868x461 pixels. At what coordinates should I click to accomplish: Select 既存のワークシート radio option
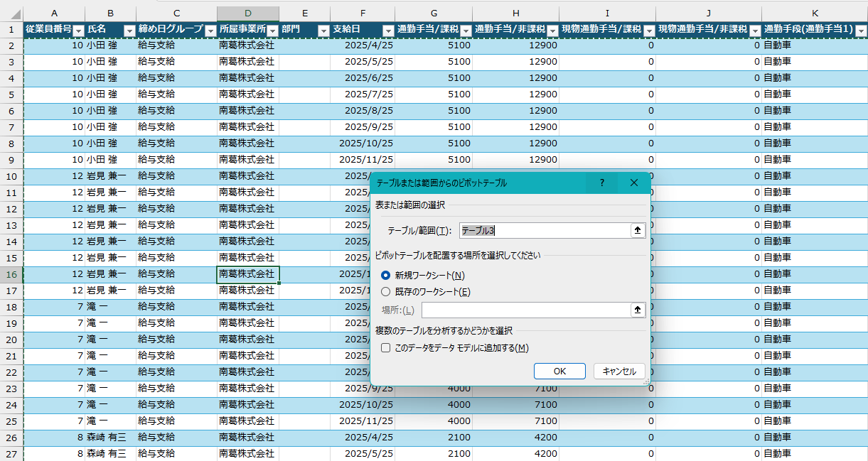click(x=386, y=291)
